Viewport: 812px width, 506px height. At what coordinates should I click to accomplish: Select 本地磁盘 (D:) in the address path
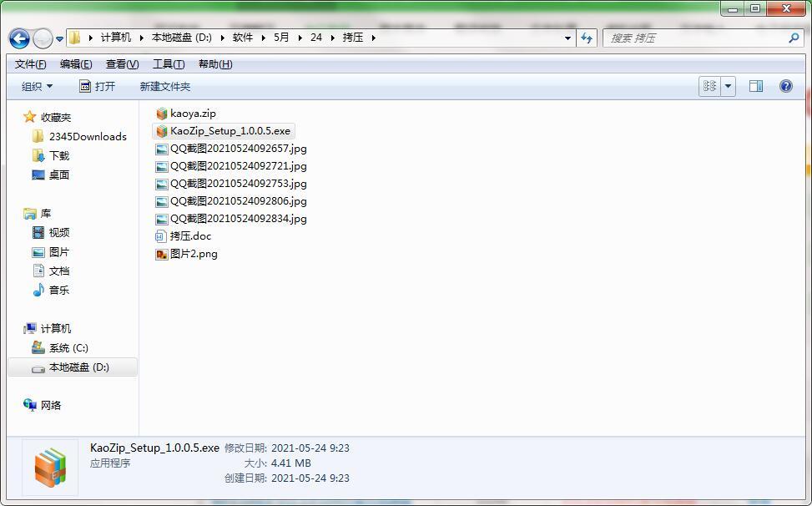tap(182, 38)
